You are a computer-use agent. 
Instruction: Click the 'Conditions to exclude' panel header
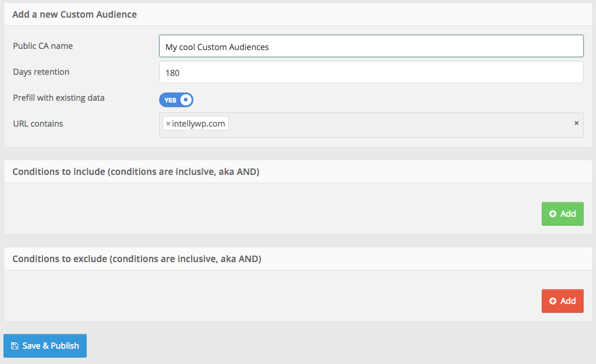click(136, 259)
